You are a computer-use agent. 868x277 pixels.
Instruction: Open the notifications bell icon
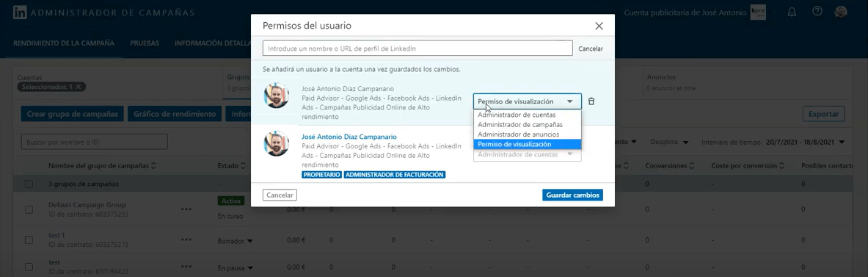pyautogui.click(x=792, y=12)
